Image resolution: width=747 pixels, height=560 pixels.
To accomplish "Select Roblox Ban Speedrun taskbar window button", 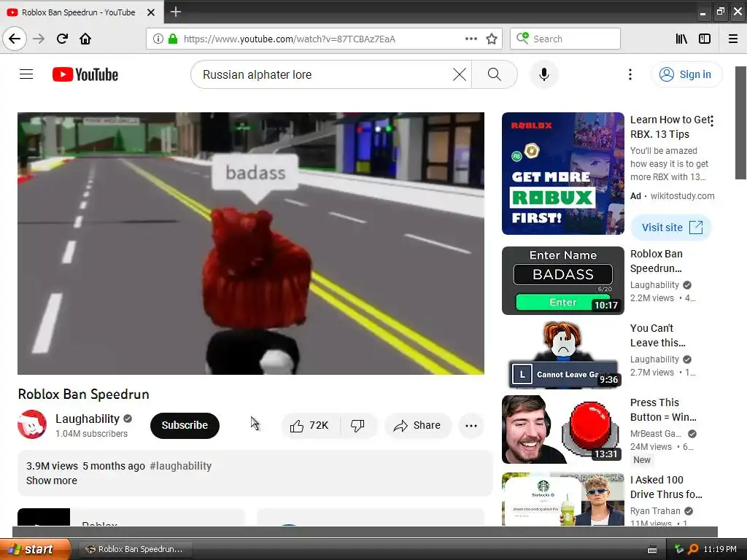I will click(135, 549).
